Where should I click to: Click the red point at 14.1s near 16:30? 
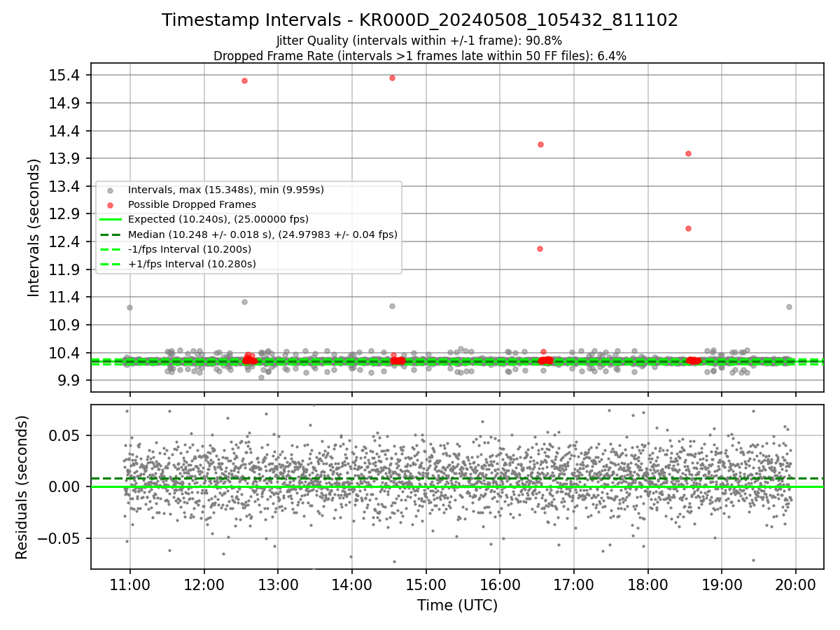pyautogui.click(x=540, y=144)
